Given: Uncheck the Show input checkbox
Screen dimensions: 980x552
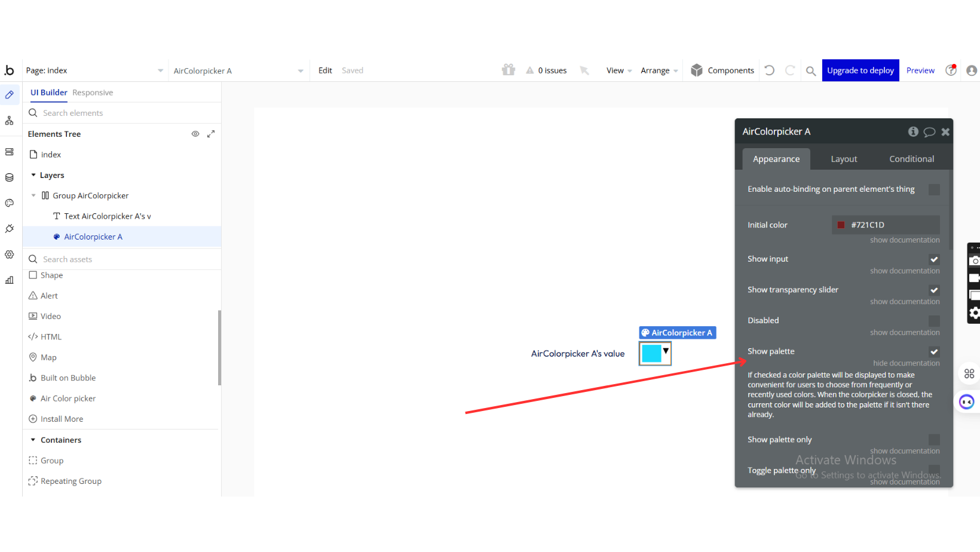Looking at the screenshot, I should point(934,259).
